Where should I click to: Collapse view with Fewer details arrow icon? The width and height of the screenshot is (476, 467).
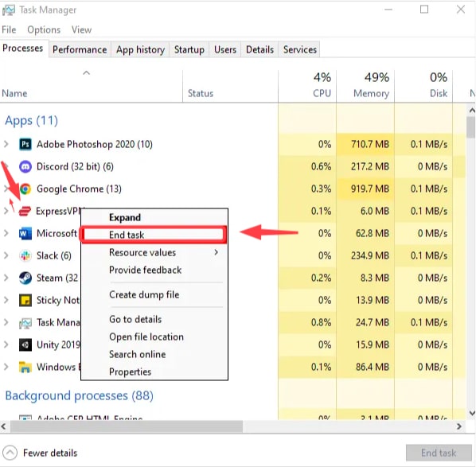click(10, 453)
